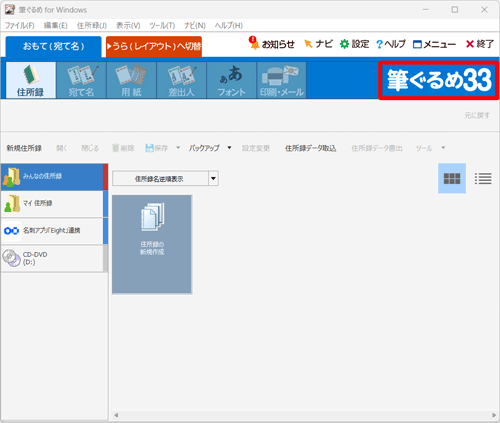Select the 住所録 address book icon
Screen dimensions: 500x423
click(x=31, y=80)
